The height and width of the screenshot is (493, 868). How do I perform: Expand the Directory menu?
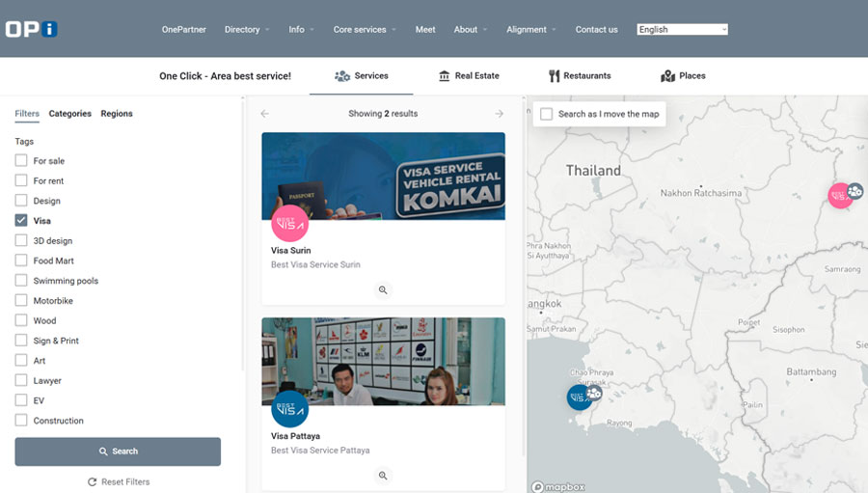click(x=247, y=29)
